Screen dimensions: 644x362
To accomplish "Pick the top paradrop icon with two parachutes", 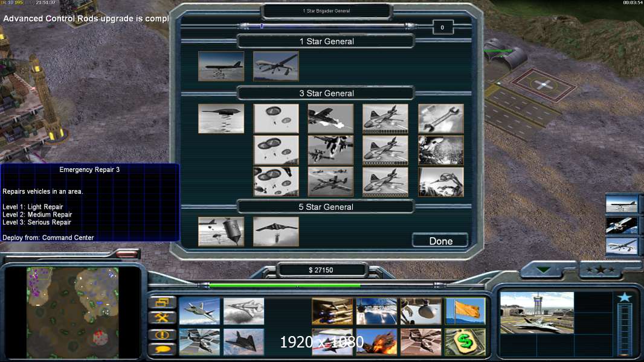I will coord(276,118).
